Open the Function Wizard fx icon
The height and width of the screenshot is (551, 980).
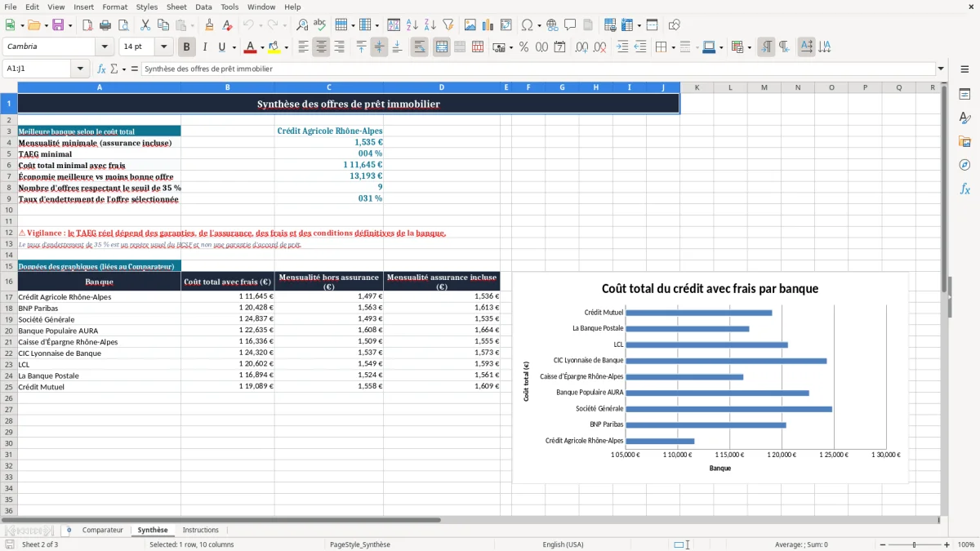click(x=102, y=69)
